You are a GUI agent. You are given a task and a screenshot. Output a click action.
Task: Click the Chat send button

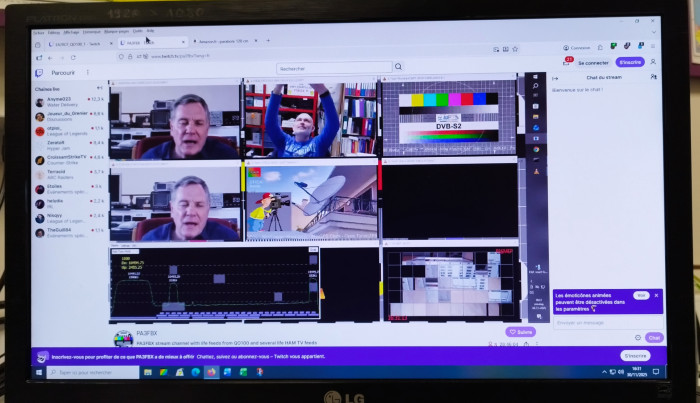[x=654, y=338]
